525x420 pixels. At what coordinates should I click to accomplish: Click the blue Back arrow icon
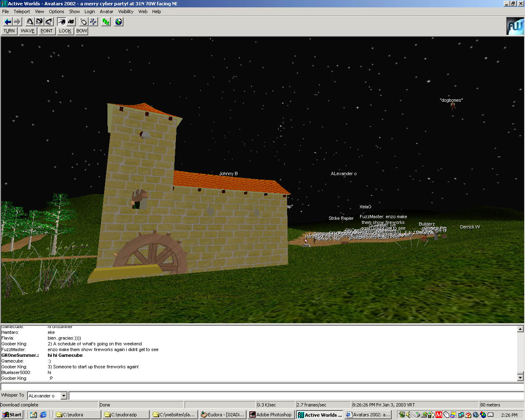[8, 22]
